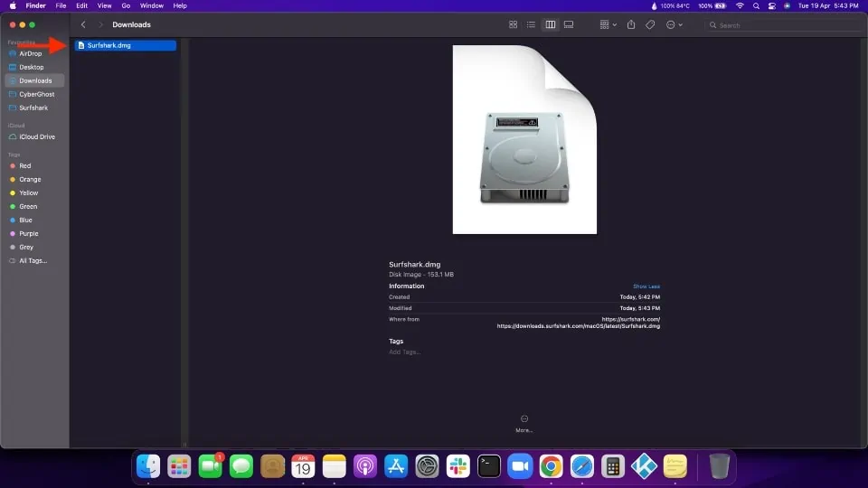This screenshot has width=868, height=488.
Task: Open Slack from the Dock
Action: 458,466
